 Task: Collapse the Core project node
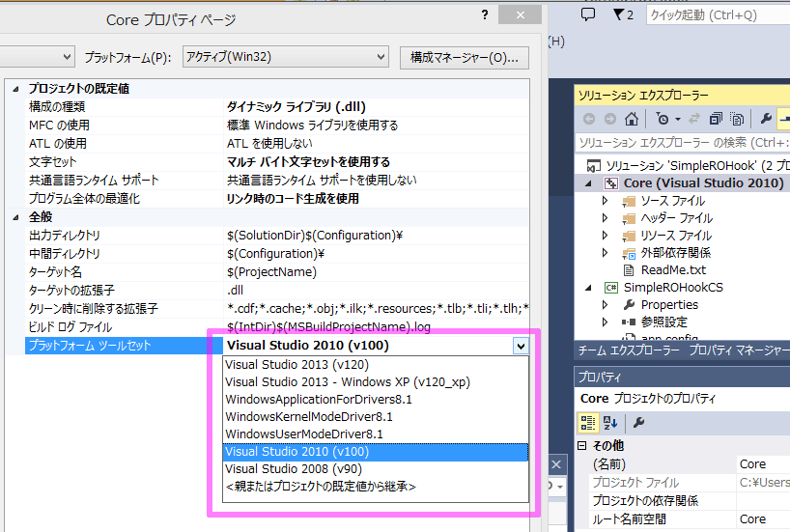point(588,183)
